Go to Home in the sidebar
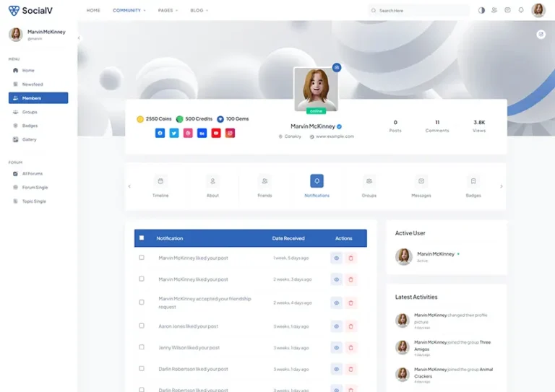The height and width of the screenshot is (392, 555). [x=38, y=70]
